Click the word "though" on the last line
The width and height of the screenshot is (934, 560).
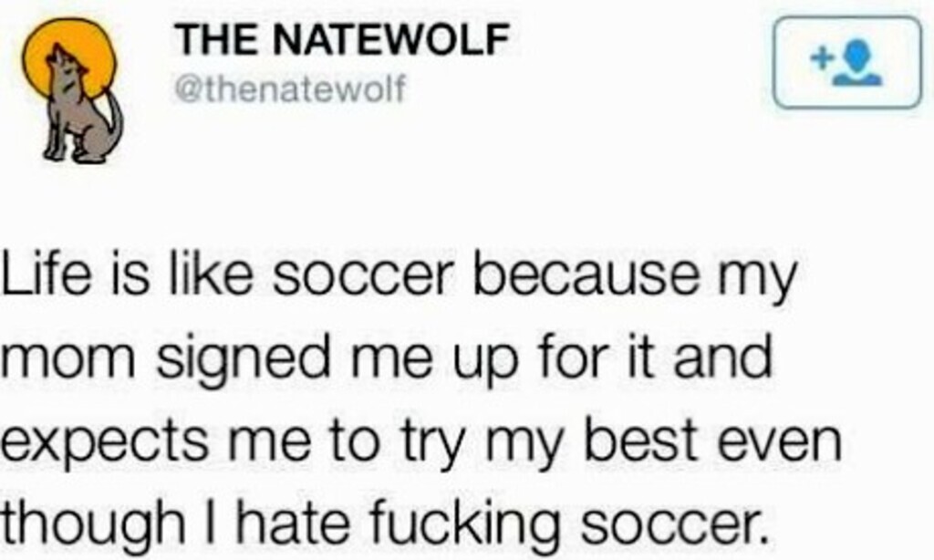[x=94, y=524]
